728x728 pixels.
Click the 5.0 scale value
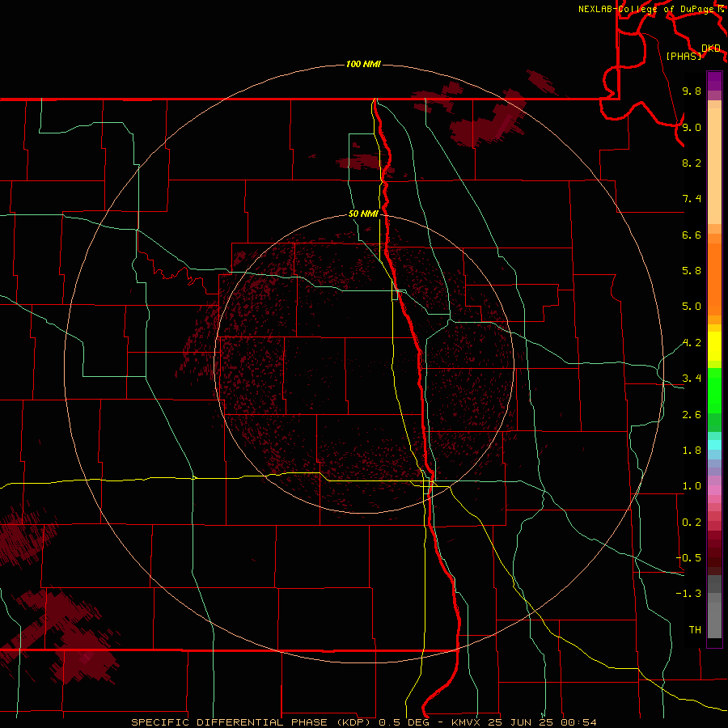coord(692,307)
